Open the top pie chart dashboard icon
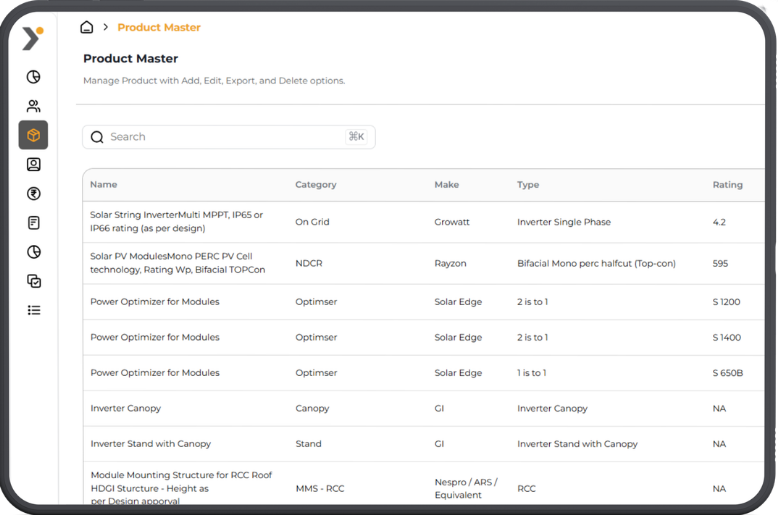The image size is (778, 515). pyautogui.click(x=33, y=77)
